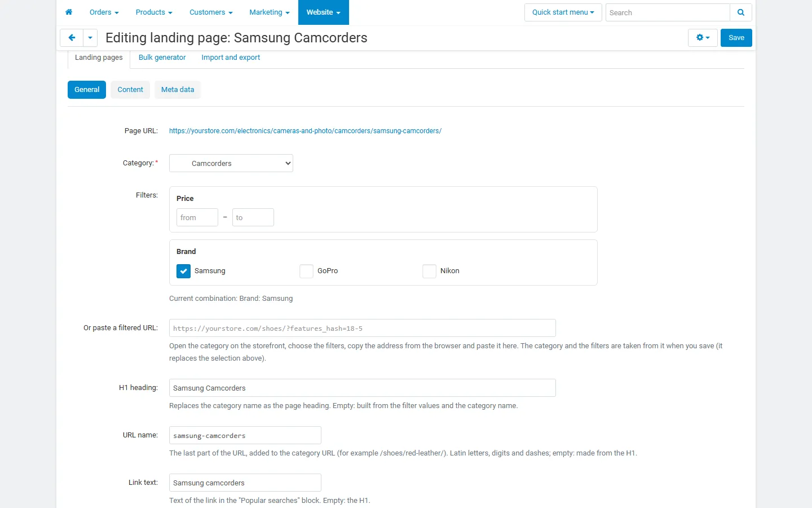Uncheck the Samsung brand checkbox

[183, 271]
